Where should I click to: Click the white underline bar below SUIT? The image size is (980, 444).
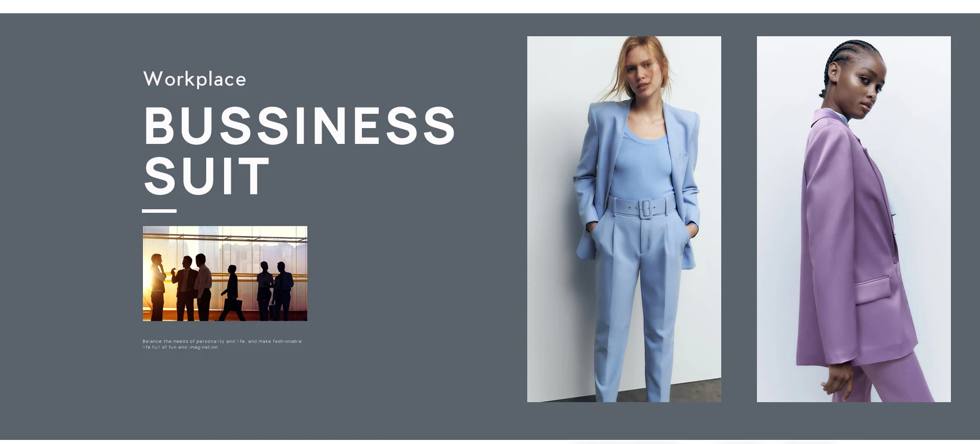coord(159,211)
